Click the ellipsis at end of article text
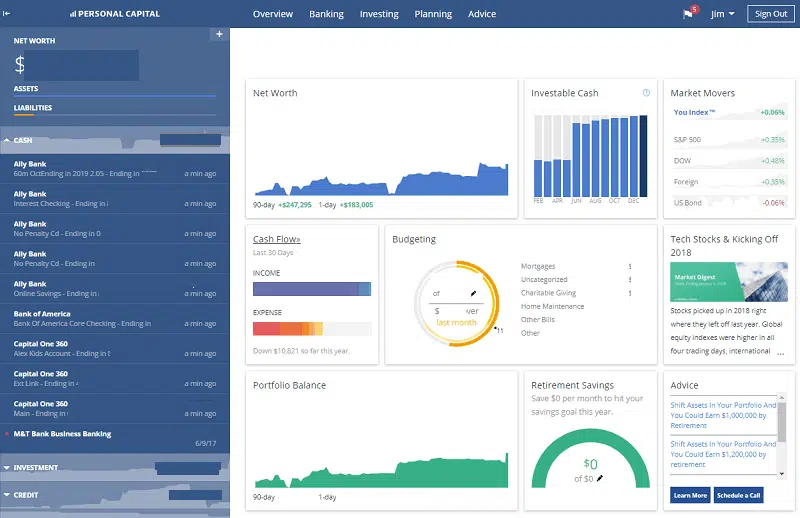Screen dimensions: 800x518 tap(781, 353)
